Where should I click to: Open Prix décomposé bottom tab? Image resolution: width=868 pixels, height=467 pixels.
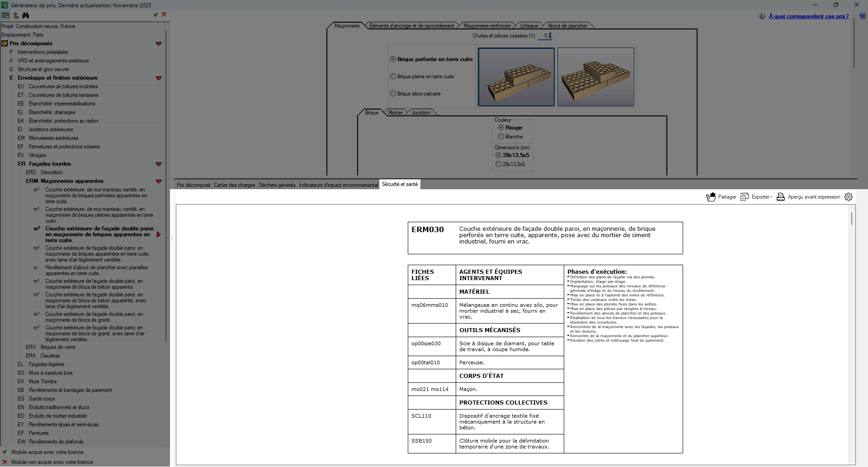point(193,185)
